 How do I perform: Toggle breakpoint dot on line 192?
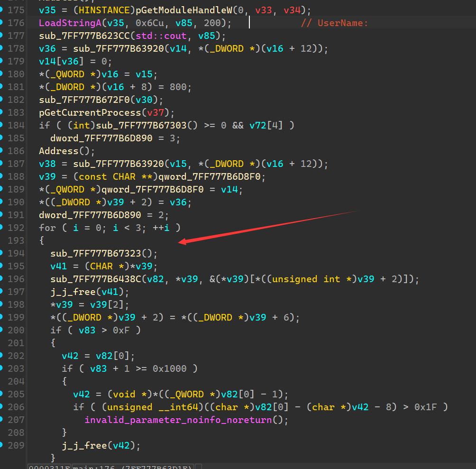pos(2,228)
